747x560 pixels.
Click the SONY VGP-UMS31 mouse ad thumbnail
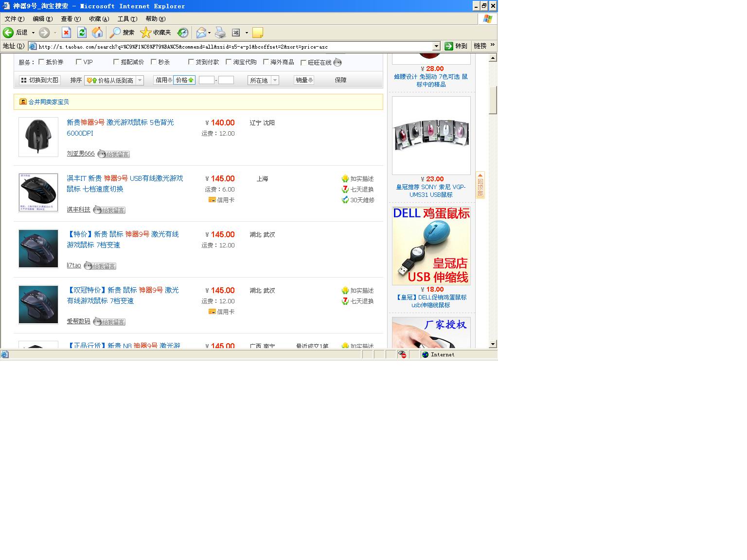pos(431,136)
